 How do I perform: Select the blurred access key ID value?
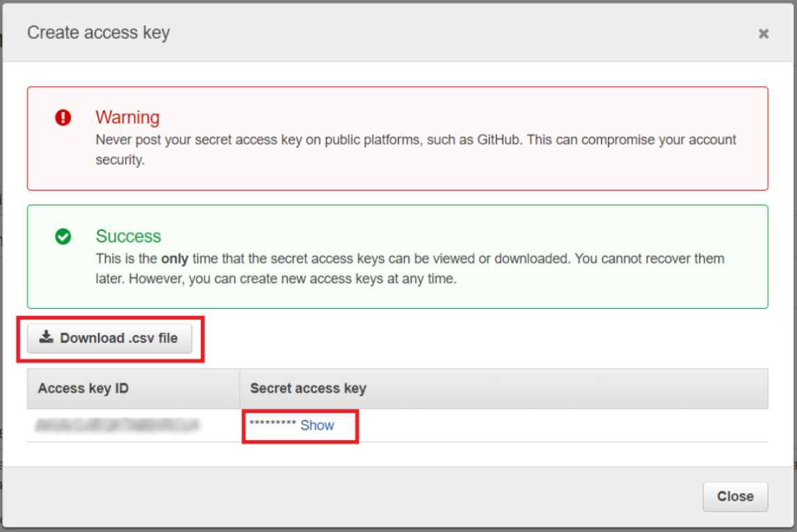[118, 425]
